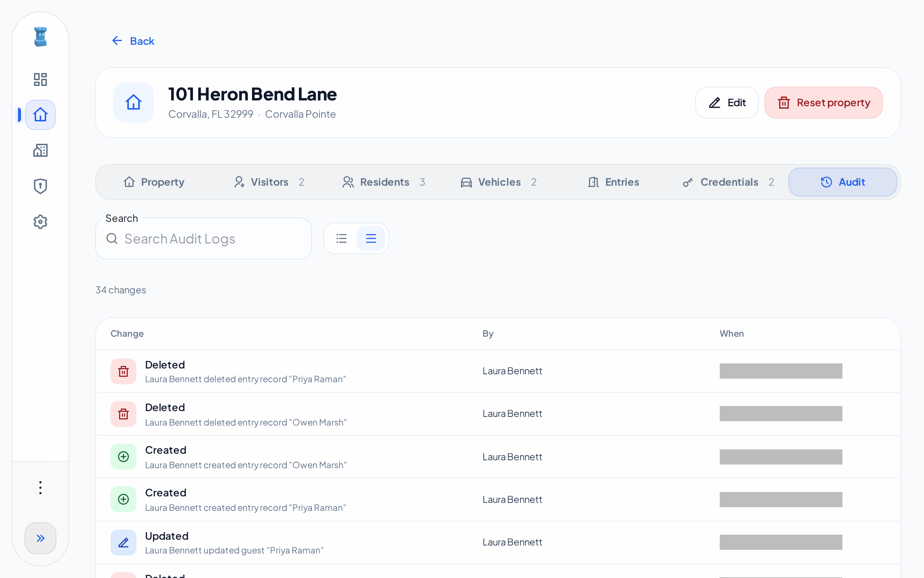Open the shield security icon in sidebar
Screen dimensions: 924x578
[40, 186]
